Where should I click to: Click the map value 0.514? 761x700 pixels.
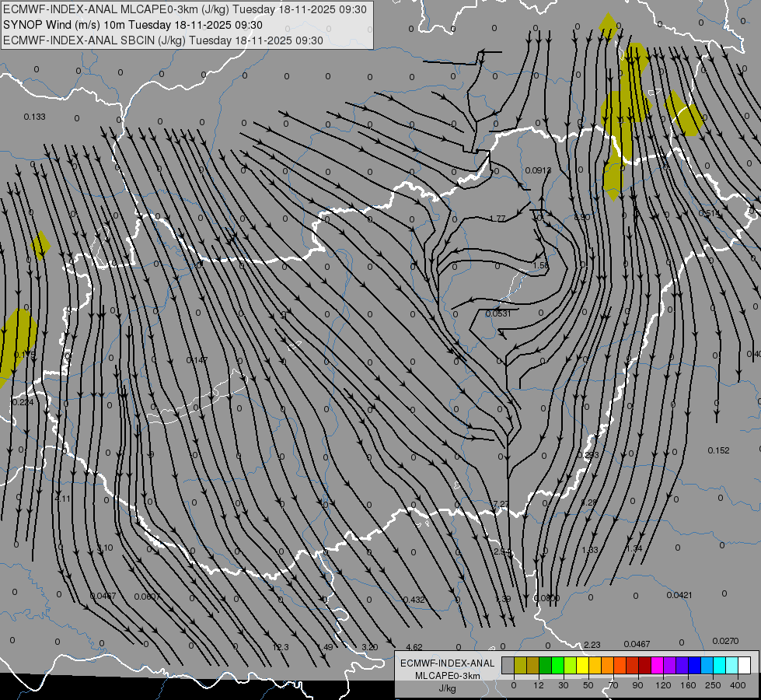pyautogui.click(x=709, y=213)
